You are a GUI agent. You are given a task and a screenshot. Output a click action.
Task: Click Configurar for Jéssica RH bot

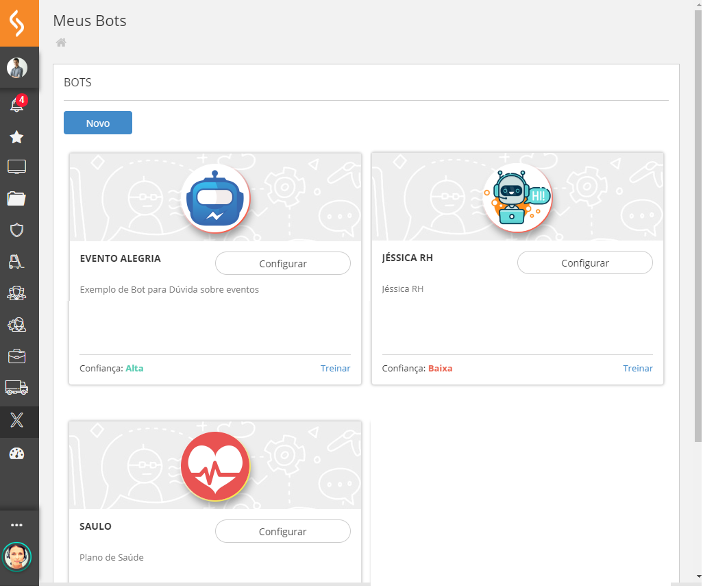coord(584,263)
